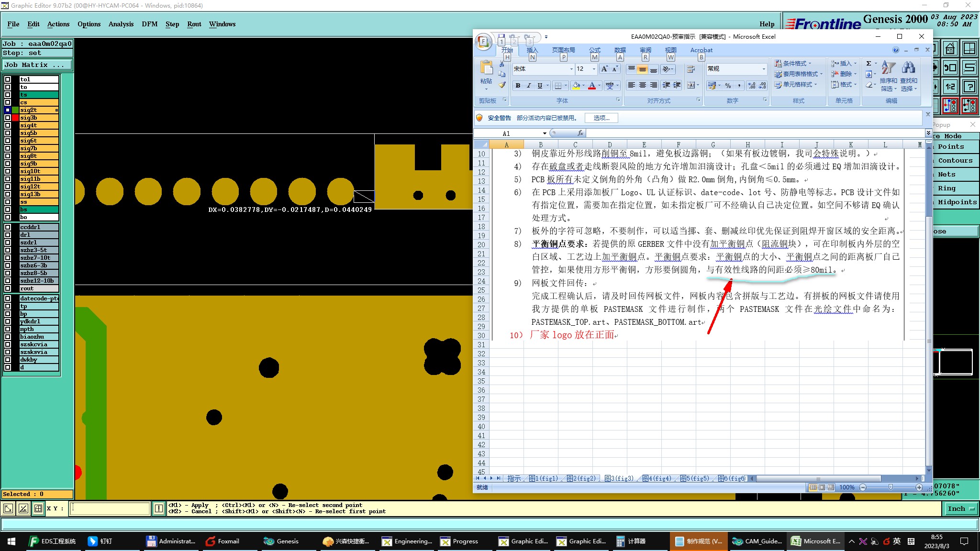The image size is (980, 551).
Task: Click the comma style icon
Action: click(739, 86)
